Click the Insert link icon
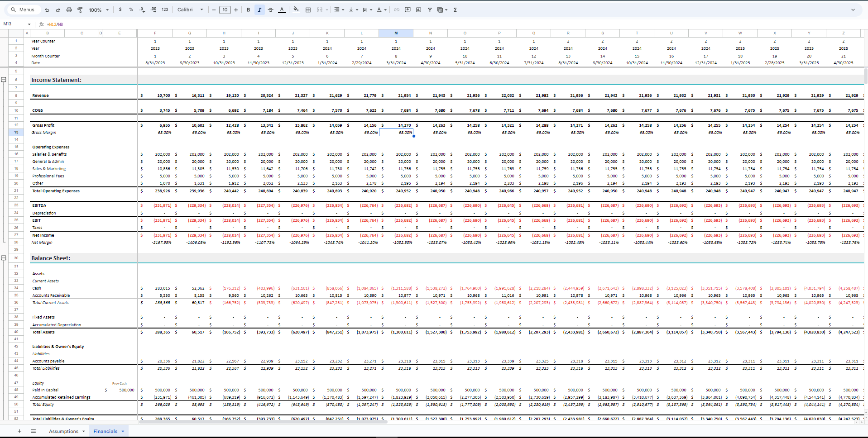The height and width of the screenshot is (438, 868). (x=397, y=10)
